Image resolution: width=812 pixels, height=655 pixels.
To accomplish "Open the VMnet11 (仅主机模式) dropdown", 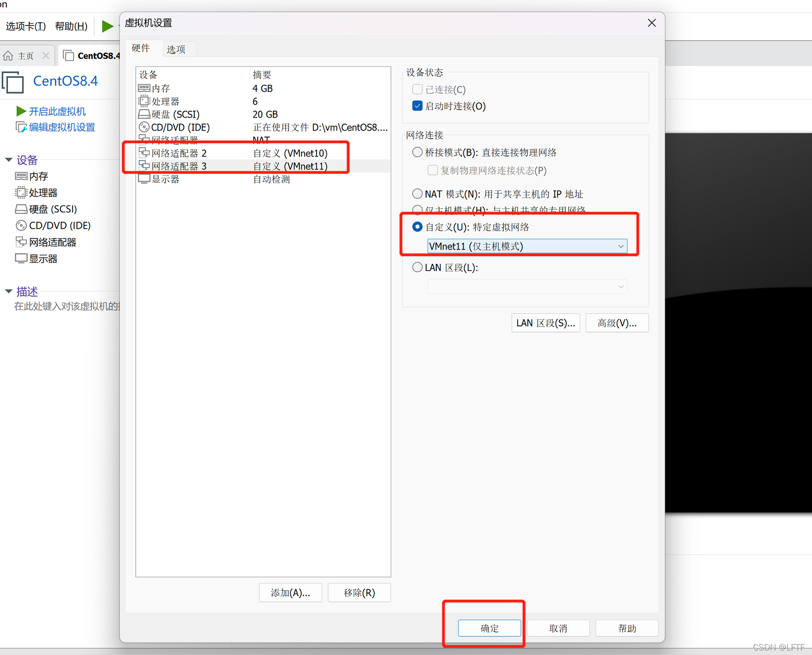I will [527, 246].
